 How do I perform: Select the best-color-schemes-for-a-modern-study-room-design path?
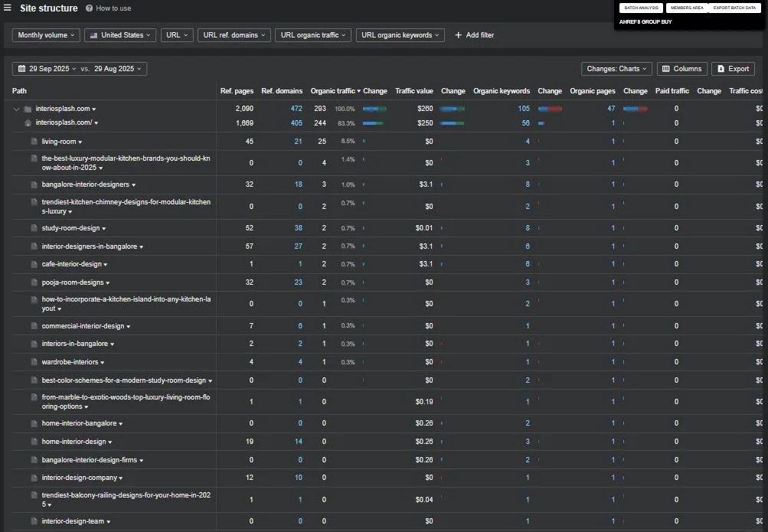(124, 380)
